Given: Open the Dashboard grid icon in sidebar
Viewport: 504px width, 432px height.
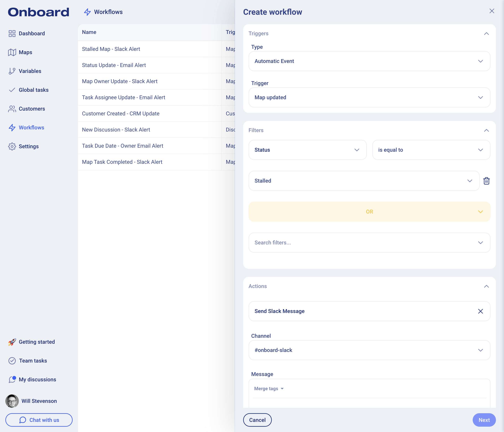Looking at the screenshot, I should point(12,33).
